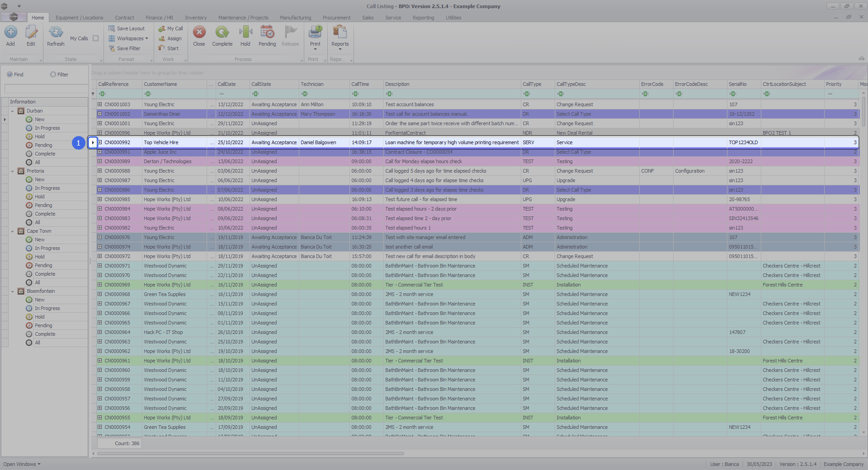Sort by the CallState column header
868x470 pixels.
point(274,84)
